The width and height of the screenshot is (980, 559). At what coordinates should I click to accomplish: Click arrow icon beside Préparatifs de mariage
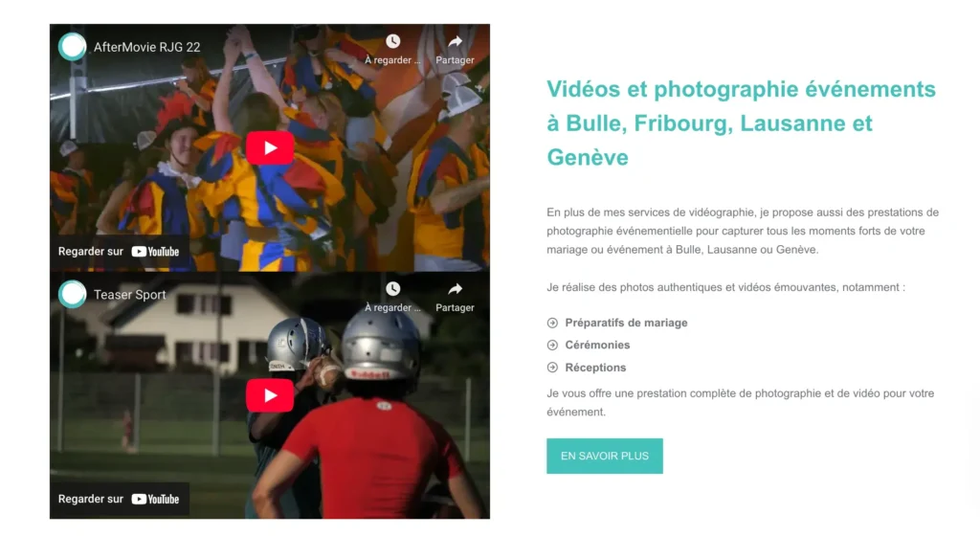552,324
